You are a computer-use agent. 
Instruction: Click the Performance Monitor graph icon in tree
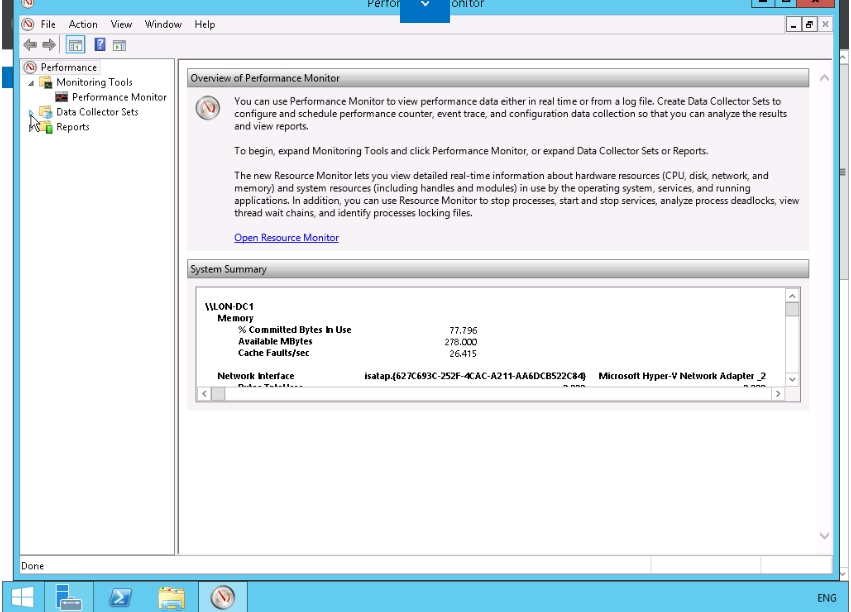point(62,97)
